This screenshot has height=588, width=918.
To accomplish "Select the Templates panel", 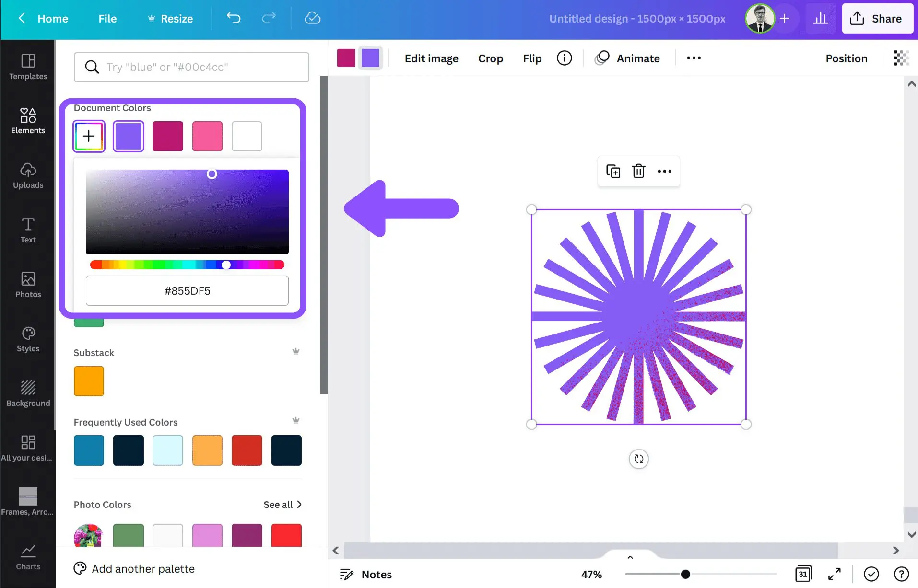I will (x=27, y=67).
